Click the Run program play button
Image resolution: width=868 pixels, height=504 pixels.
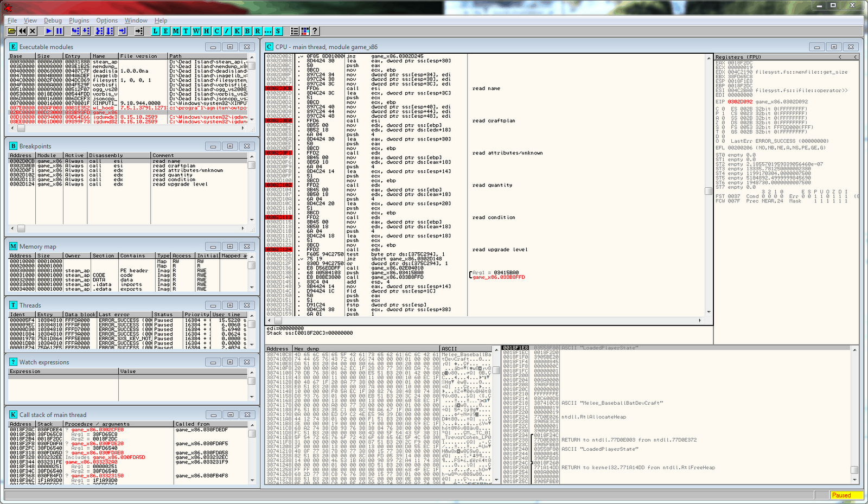(49, 31)
